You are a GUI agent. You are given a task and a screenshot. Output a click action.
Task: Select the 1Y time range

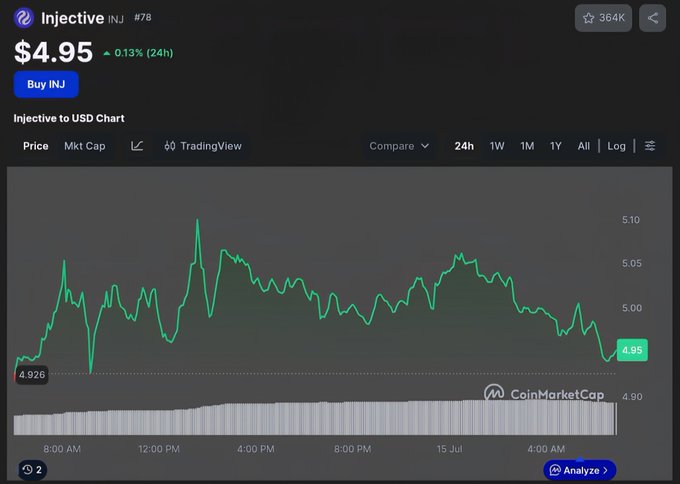[x=556, y=146]
